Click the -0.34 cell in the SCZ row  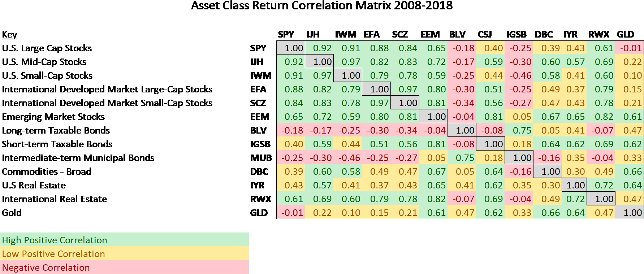[462, 103]
